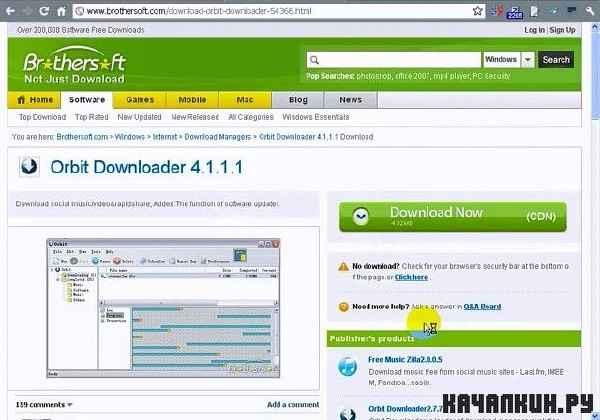The height and width of the screenshot is (420, 600).
Task: Click the green Download Now button
Action: point(453,217)
